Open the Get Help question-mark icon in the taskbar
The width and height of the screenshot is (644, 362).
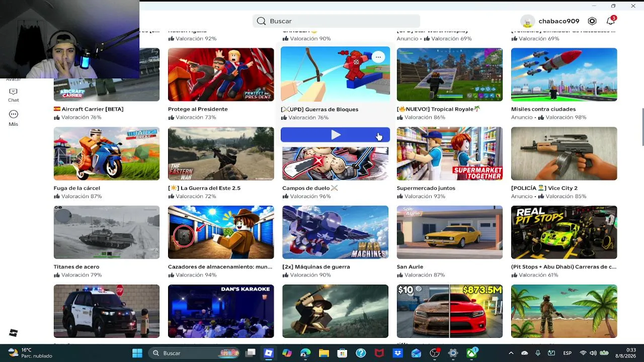point(361,353)
